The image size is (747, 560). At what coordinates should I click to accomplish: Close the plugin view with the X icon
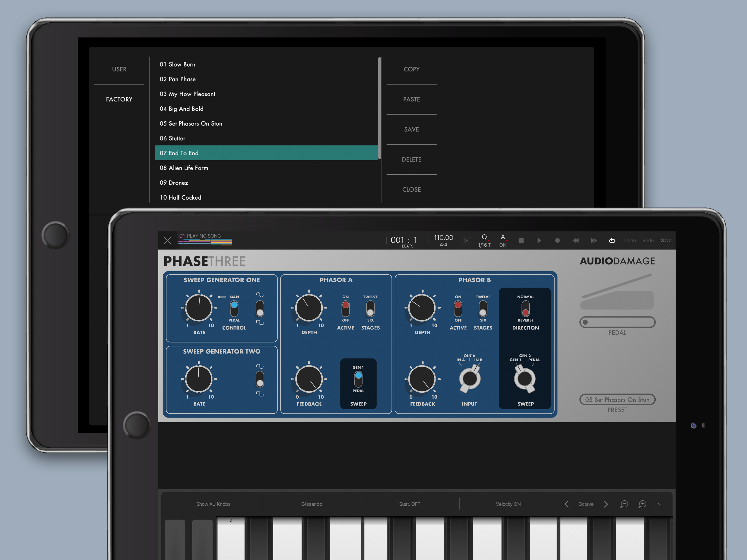(x=167, y=240)
